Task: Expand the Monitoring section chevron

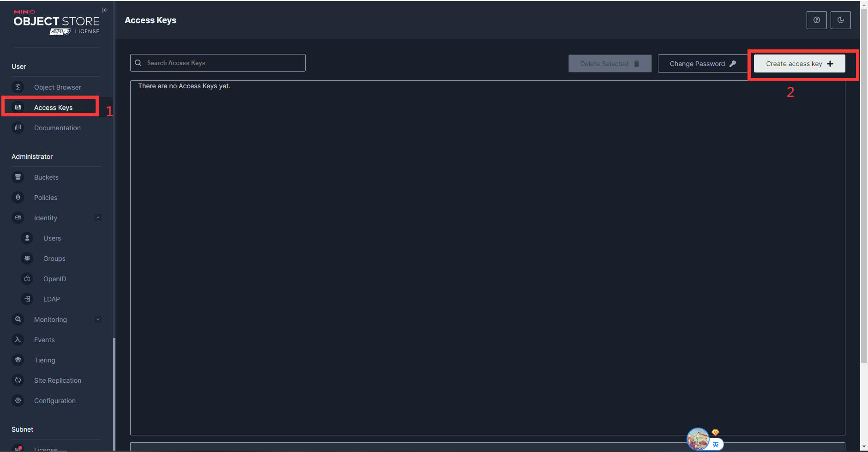Action: pos(98,319)
